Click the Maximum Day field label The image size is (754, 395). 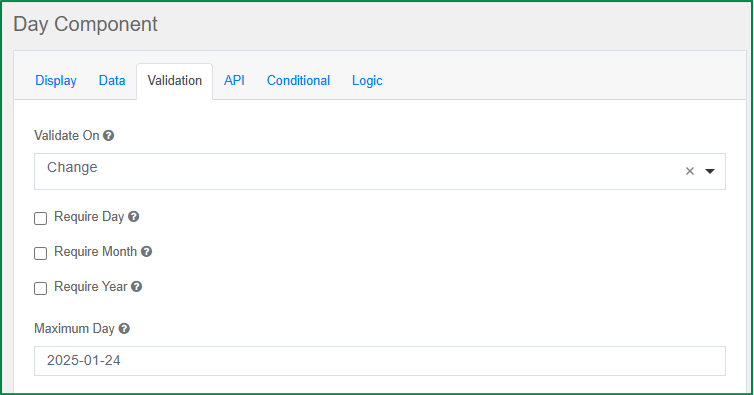pos(75,329)
